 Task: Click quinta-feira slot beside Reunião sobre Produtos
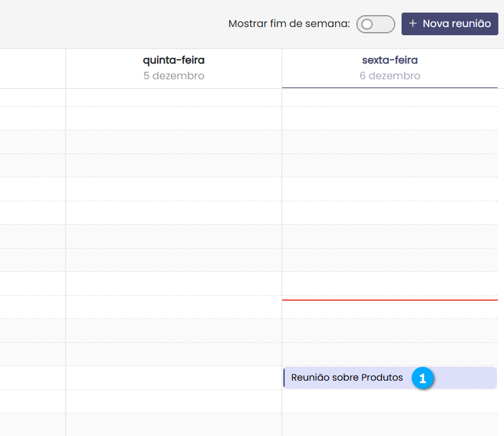click(x=173, y=377)
